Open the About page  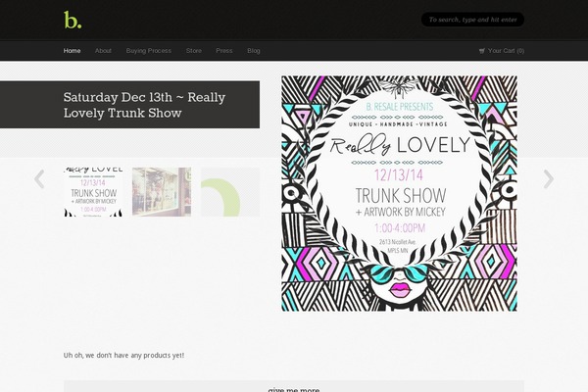103,51
